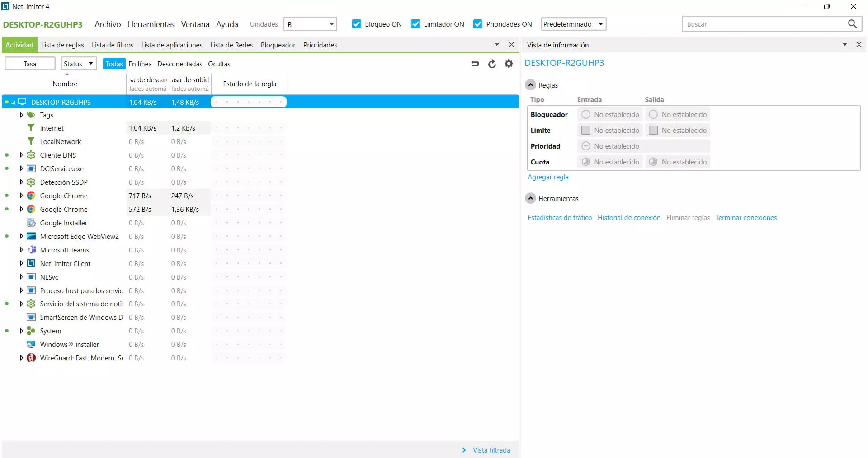The width and height of the screenshot is (868, 458).
Task: Click the SmartScreen de Windows icon
Action: tap(31, 317)
